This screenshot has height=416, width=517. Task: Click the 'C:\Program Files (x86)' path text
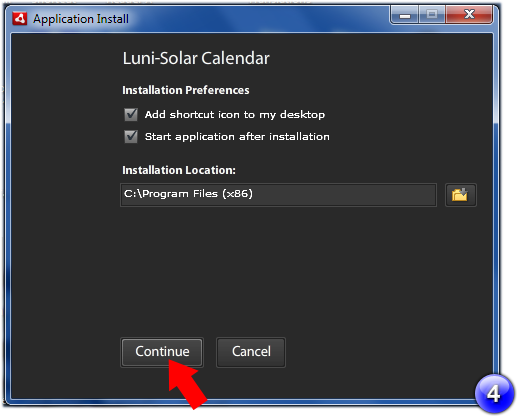point(188,194)
